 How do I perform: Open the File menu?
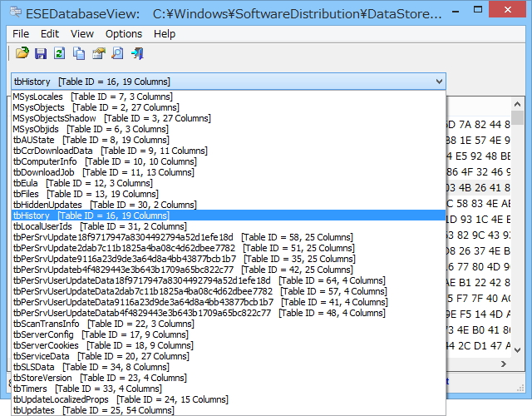click(x=21, y=34)
